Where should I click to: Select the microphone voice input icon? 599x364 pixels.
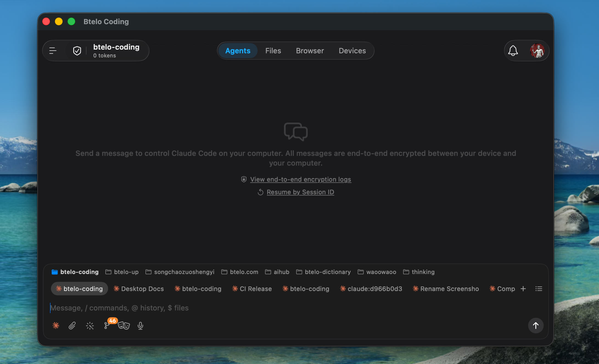coord(140,326)
